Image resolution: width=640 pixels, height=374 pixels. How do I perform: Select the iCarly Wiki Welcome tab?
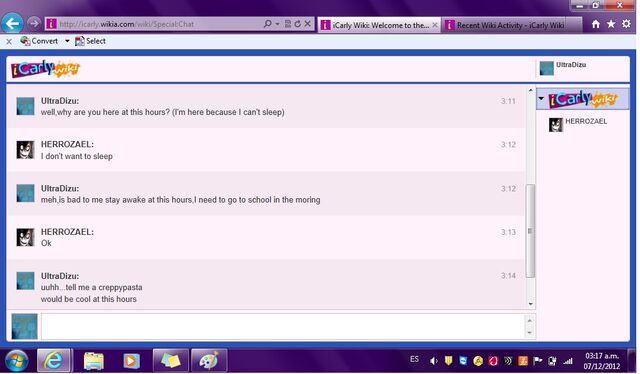click(379, 25)
